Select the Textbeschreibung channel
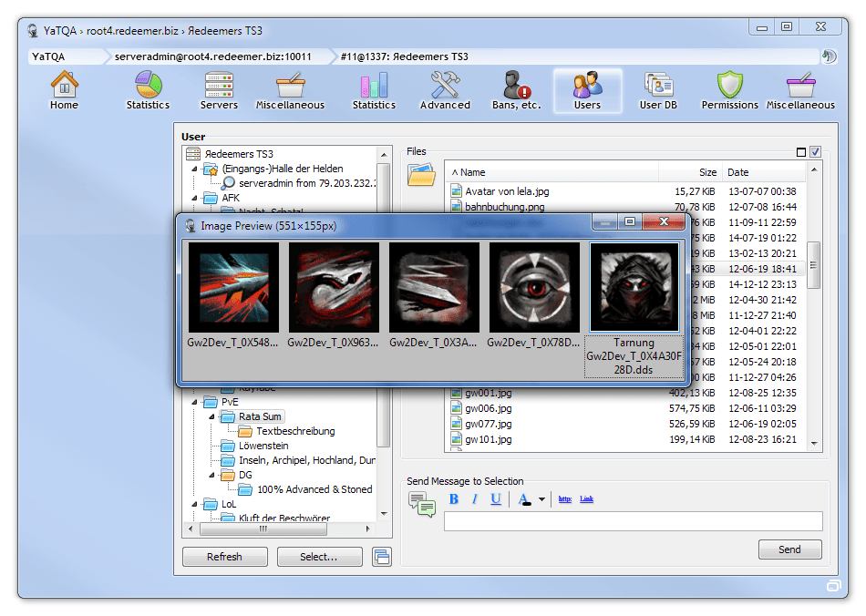866x616 pixels. tap(295, 431)
